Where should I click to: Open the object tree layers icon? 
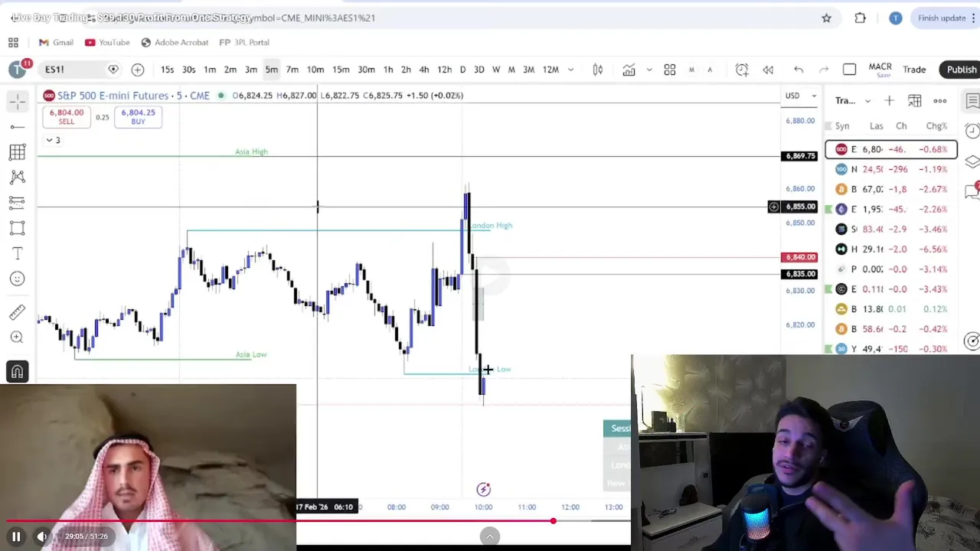972,161
